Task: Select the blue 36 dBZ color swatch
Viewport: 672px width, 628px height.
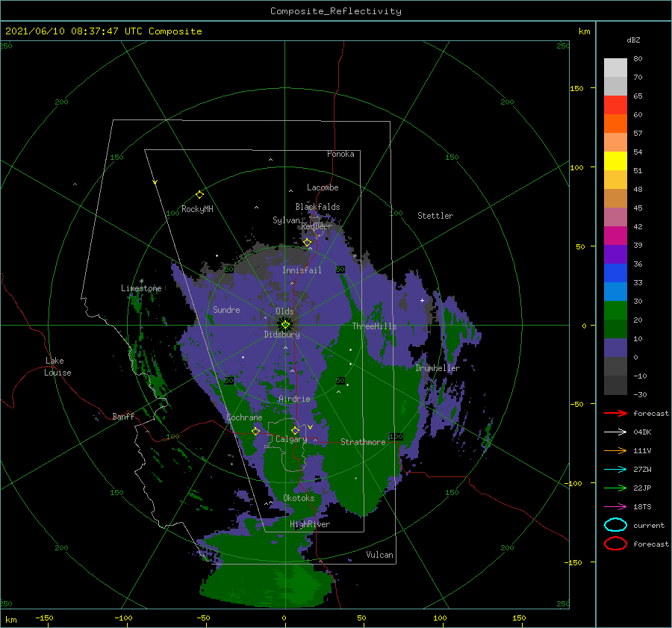Action: 615,273
